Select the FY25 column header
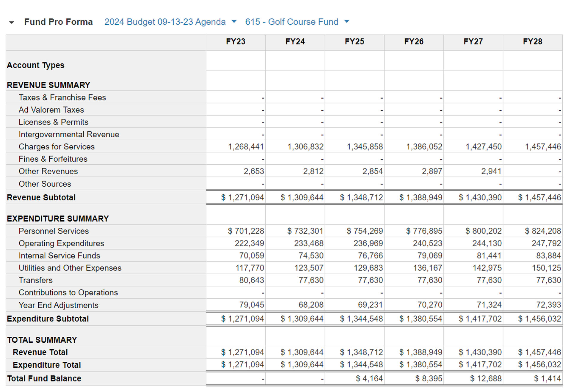Viewport: 571px width, 392px height. 354,42
